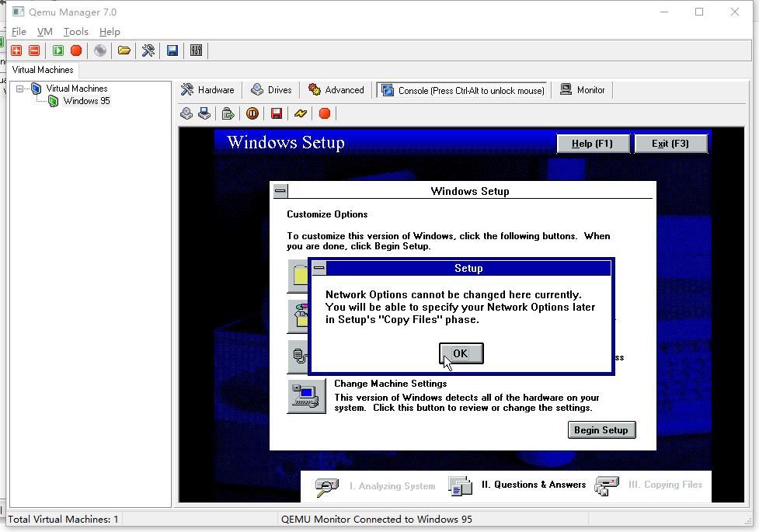The image size is (759, 532).
Task: Click OK in the Setup dialog
Action: 461,353
